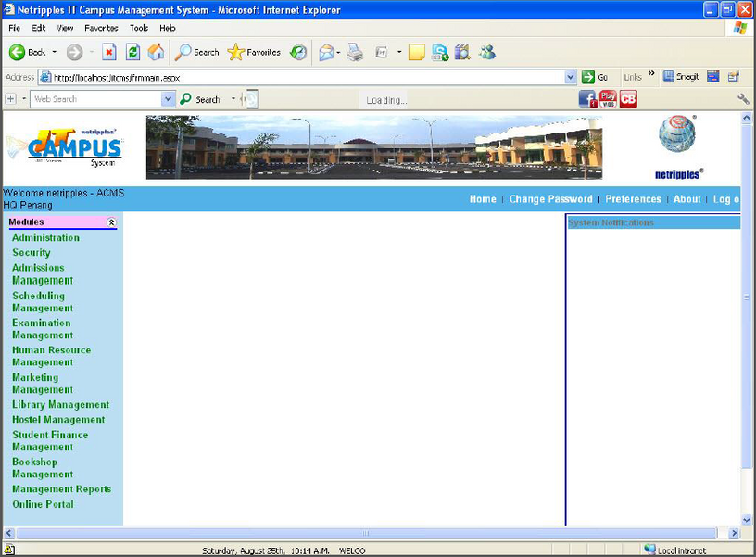The image size is (756, 557).
Task: Open the Administration module
Action: click(x=45, y=238)
